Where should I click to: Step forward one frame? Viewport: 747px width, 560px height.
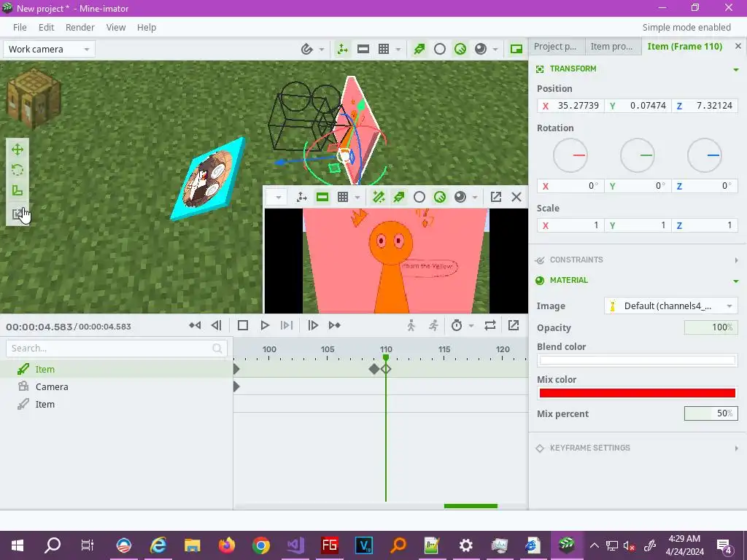[313, 325]
